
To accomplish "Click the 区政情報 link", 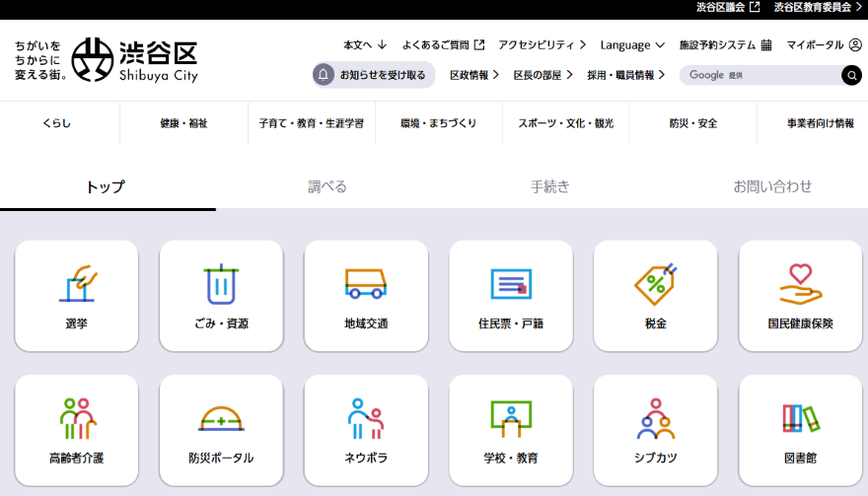I will (x=469, y=75).
